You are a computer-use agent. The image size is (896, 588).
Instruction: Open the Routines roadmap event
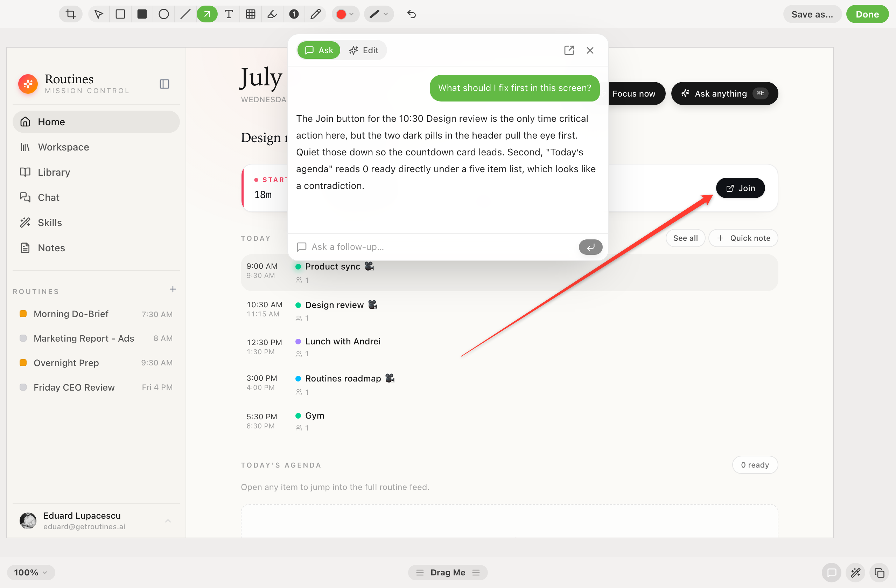pos(509,384)
